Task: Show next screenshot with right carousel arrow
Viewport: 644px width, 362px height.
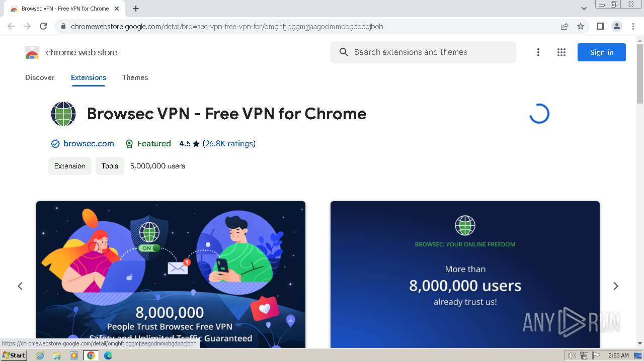Action: pyautogui.click(x=616, y=286)
